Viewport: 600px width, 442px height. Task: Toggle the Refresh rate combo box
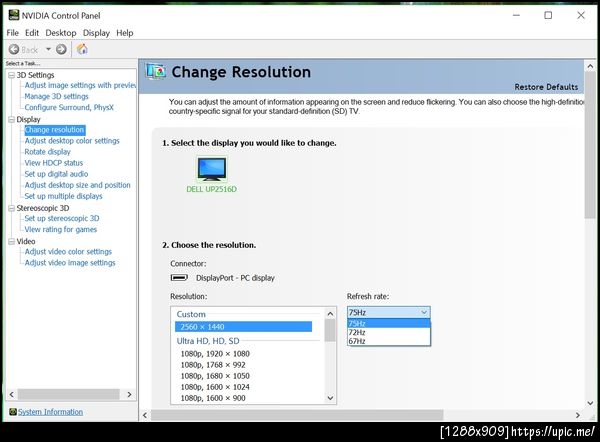389,312
